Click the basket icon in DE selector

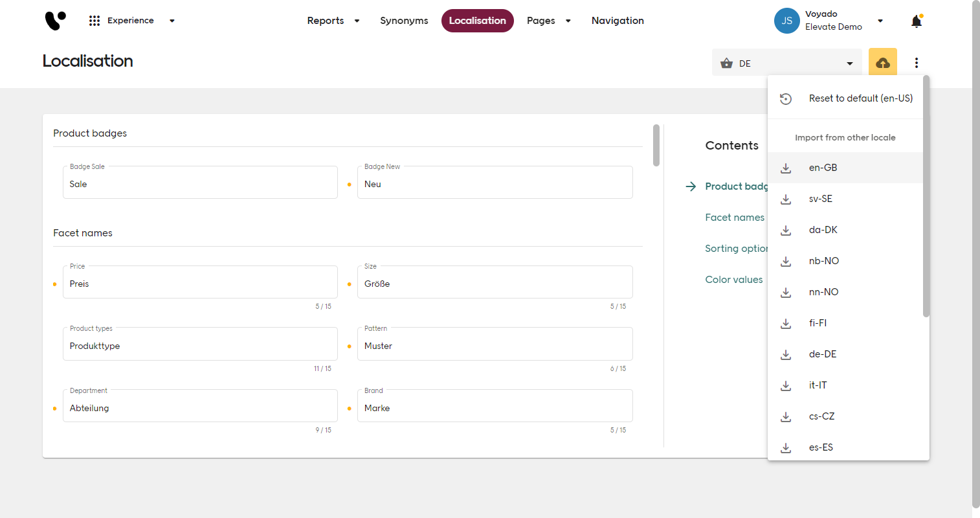click(x=726, y=63)
